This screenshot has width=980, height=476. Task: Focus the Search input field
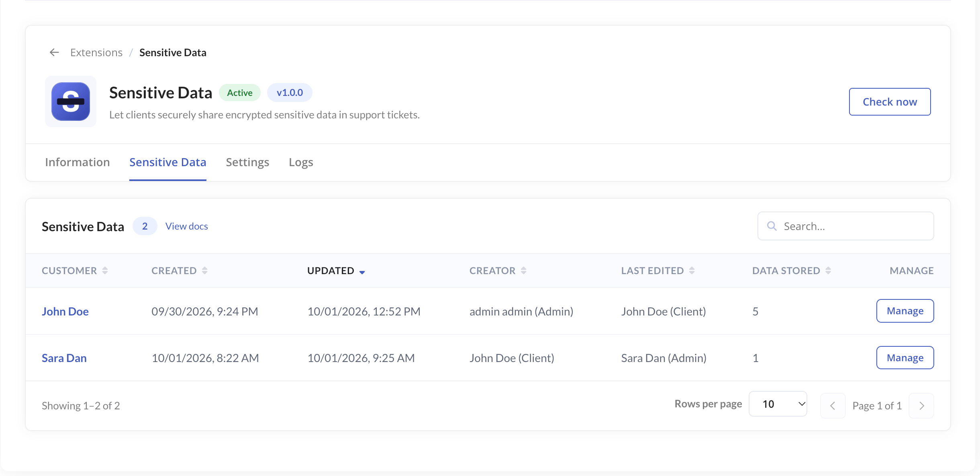click(846, 226)
